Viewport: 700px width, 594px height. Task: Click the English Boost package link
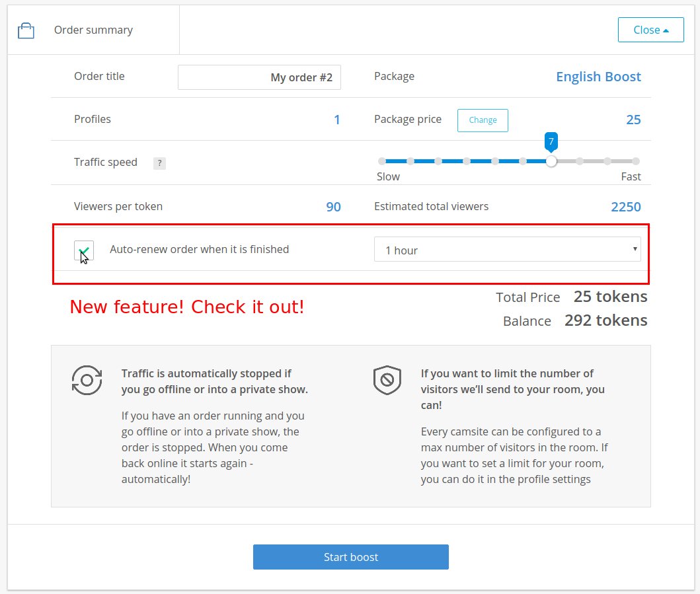click(x=598, y=77)
